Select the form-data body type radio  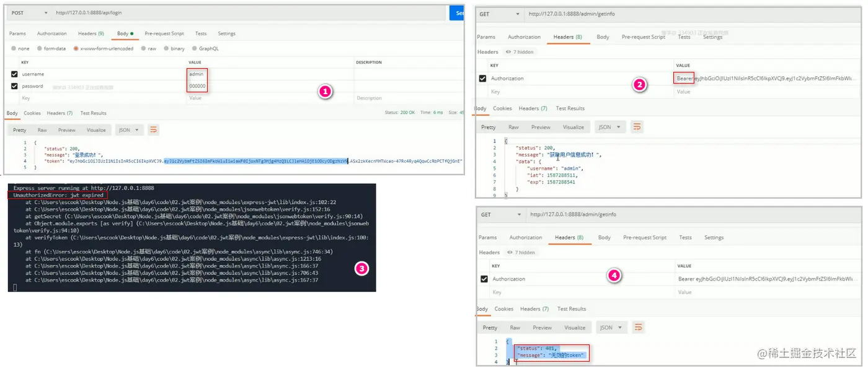(40, 48)
